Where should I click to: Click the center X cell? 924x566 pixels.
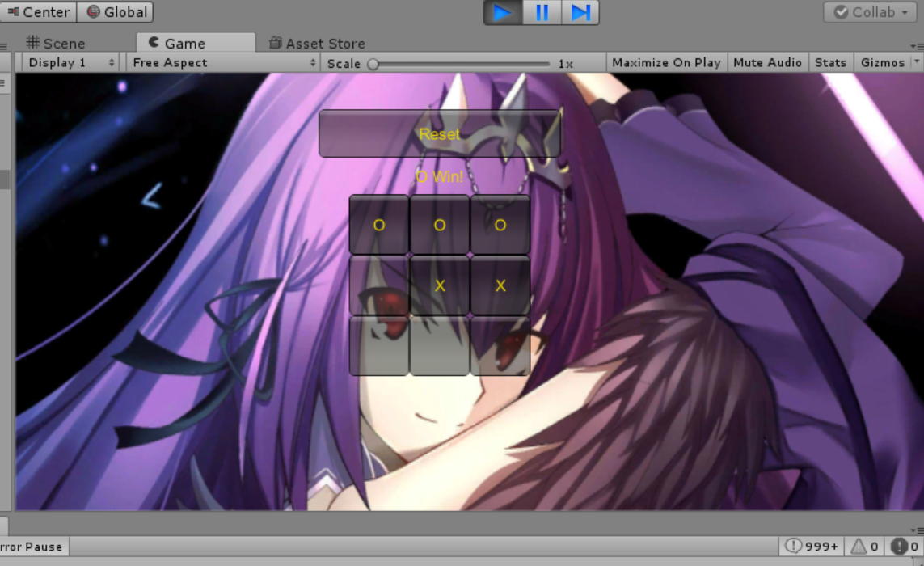click(x=440, y=285)
